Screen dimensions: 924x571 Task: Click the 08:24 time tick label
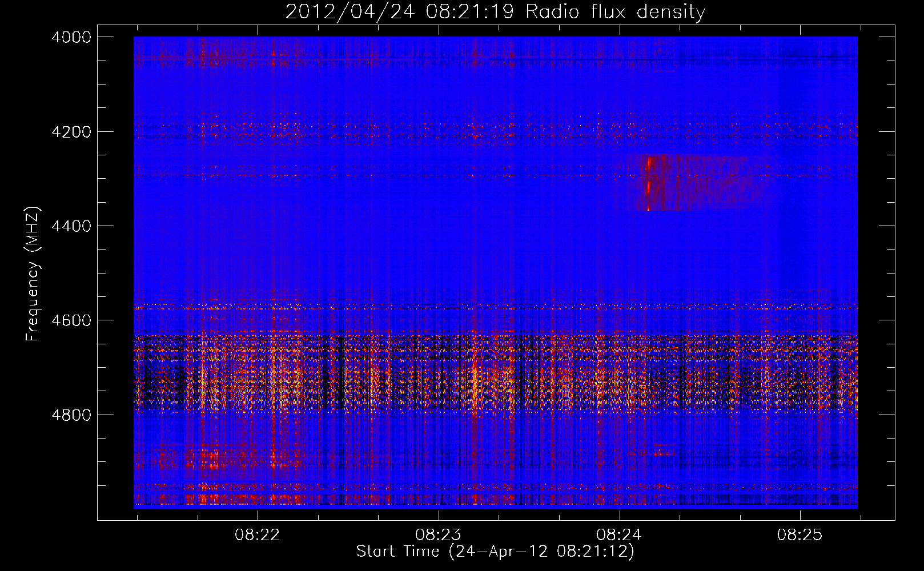pos(619,534)
